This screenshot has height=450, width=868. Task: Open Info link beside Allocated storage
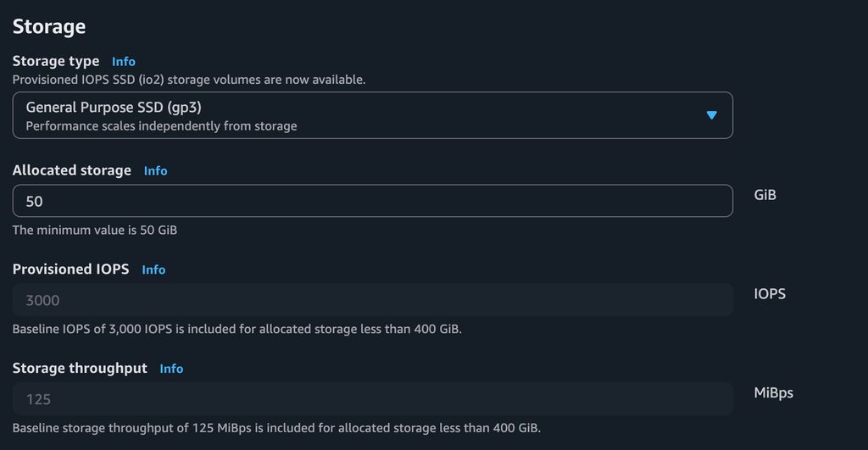[155, 171]
